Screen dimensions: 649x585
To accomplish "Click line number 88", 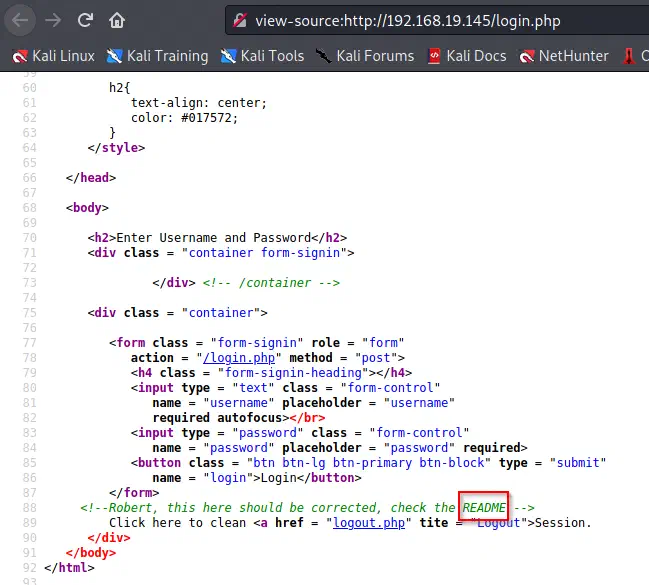I will click(29, 508).
